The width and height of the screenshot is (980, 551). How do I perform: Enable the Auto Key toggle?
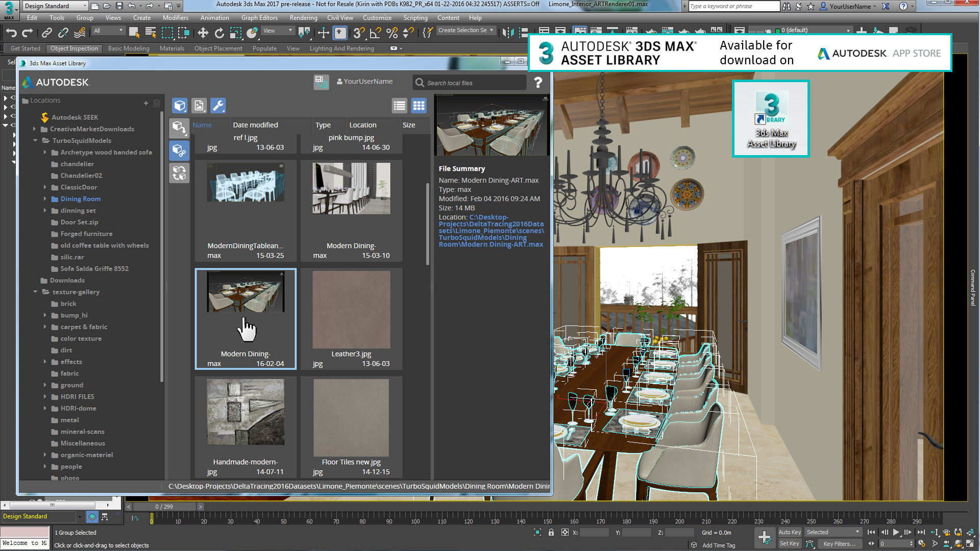coord(790,532)
